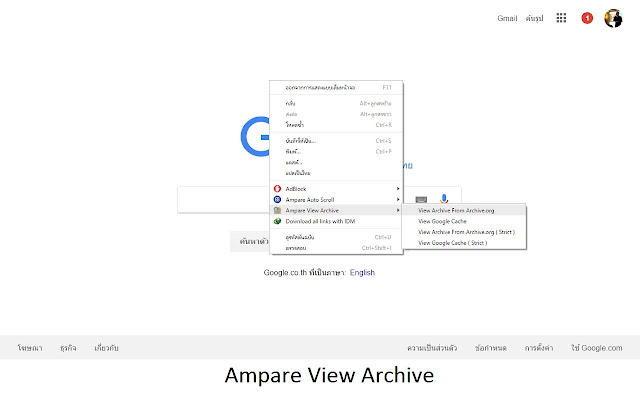Open the การตั้งค่า settings link

point(539,348)
